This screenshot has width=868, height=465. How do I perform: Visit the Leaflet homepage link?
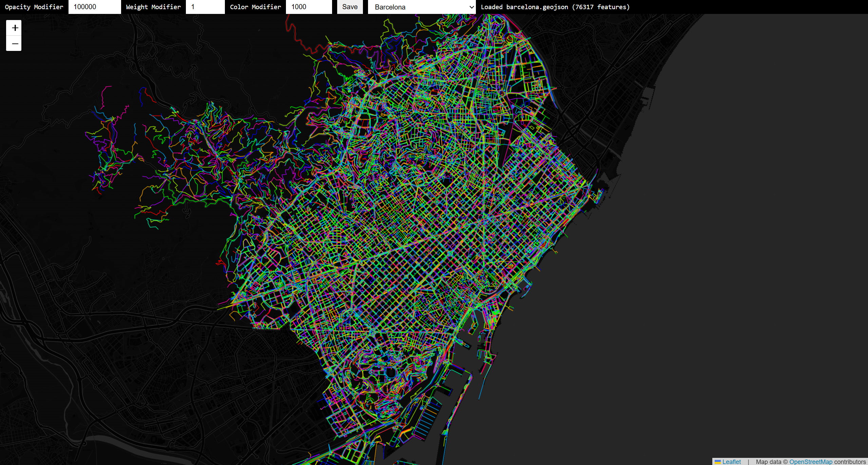731,462
